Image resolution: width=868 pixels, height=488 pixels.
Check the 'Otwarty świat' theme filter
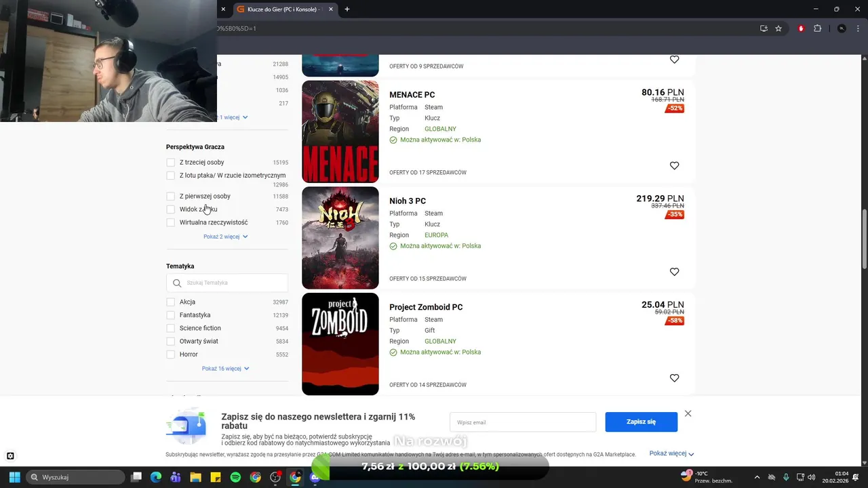(171, 342)
